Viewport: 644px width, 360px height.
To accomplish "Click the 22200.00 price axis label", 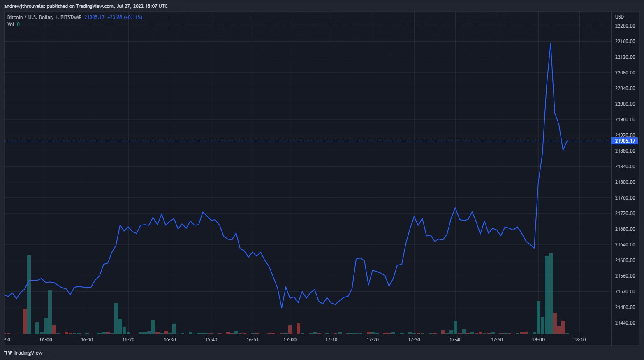I will click(625, 26).
